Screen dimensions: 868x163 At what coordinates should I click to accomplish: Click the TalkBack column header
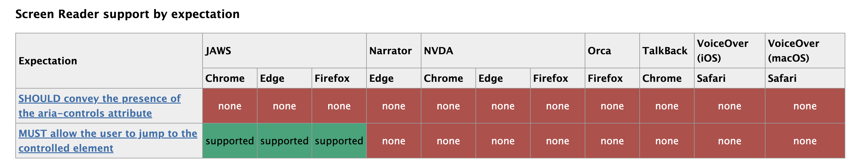point(664,51)
